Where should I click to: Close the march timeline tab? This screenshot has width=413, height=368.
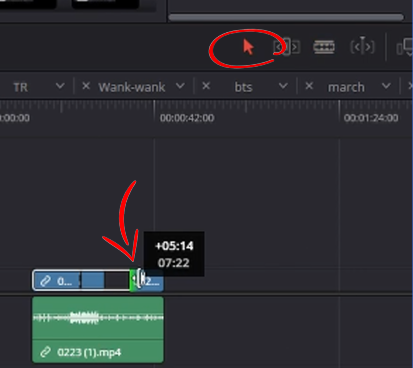pyautogui.click(x=309, y=86)
